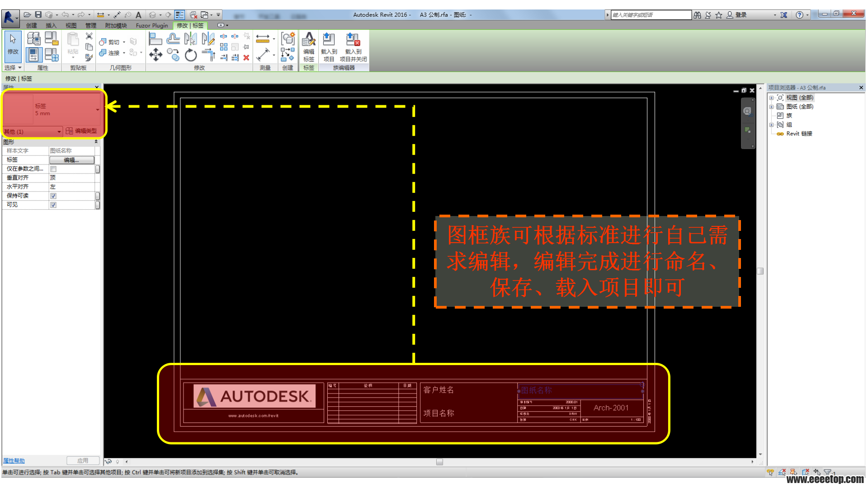
Task: Click the star favorites icon in title bar
Action: (719, 15)
